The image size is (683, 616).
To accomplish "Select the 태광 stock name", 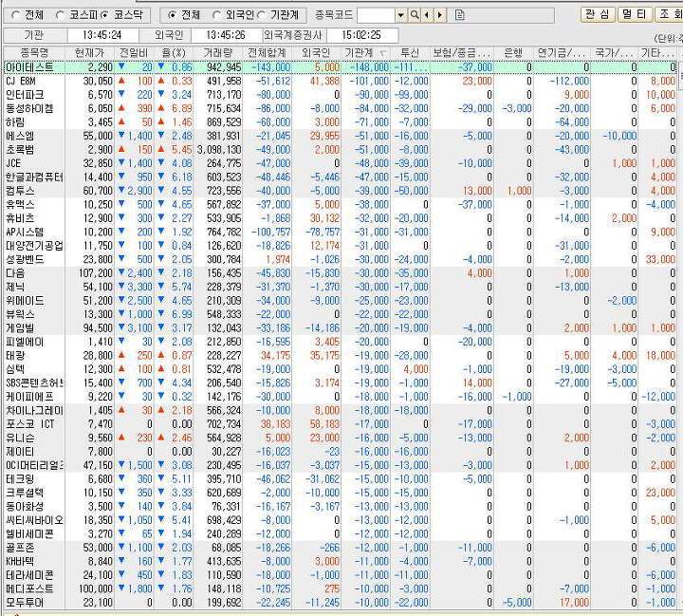I will click(x=15, y=356).
